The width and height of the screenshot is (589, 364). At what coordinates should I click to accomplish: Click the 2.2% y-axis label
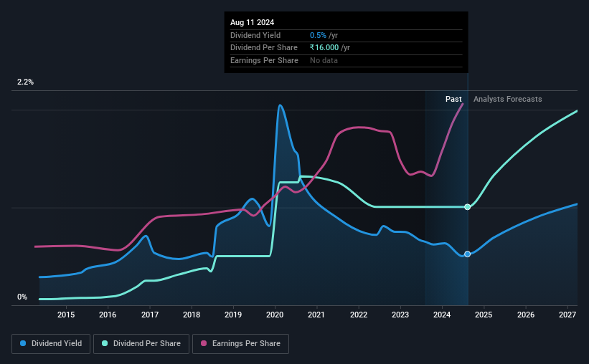tap(25, 82)
